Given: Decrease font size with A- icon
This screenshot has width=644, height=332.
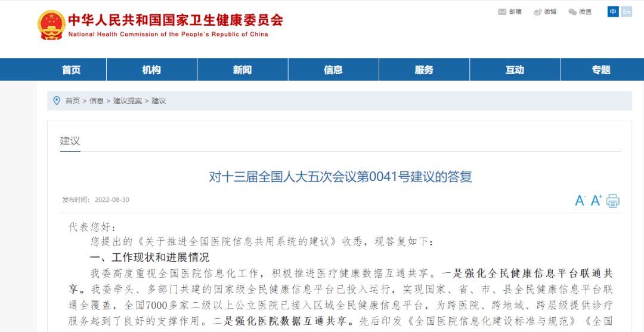Looking at the screenshot, I should tap(580, 201).
